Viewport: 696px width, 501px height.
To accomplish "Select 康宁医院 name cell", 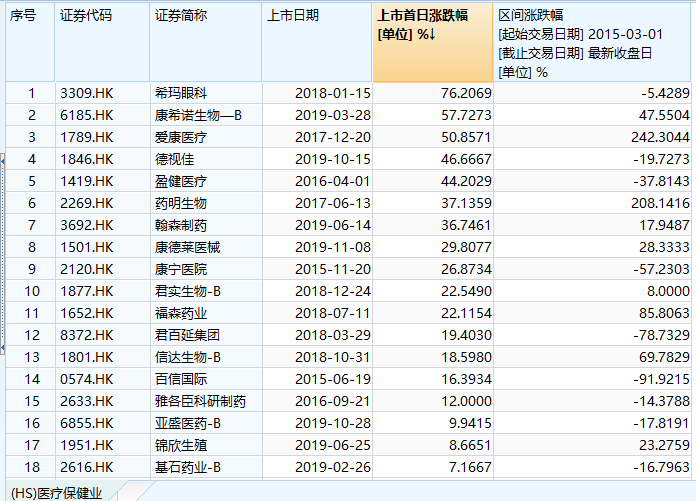I will coord(206,269).
